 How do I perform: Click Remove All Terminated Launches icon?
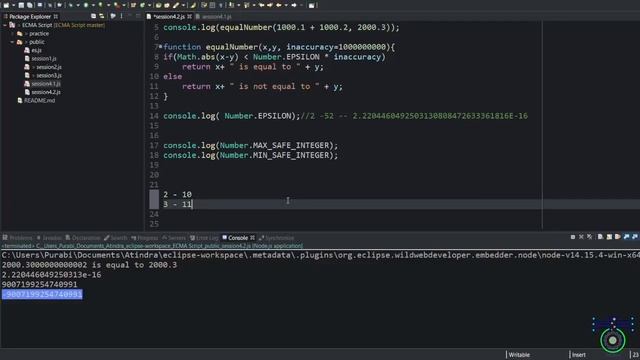pos(589,237)
